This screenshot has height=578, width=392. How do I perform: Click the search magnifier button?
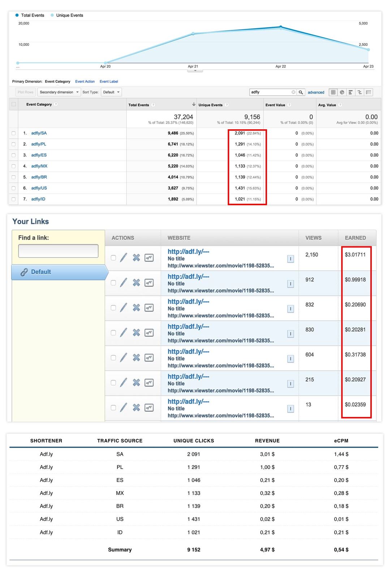[301, 92]
